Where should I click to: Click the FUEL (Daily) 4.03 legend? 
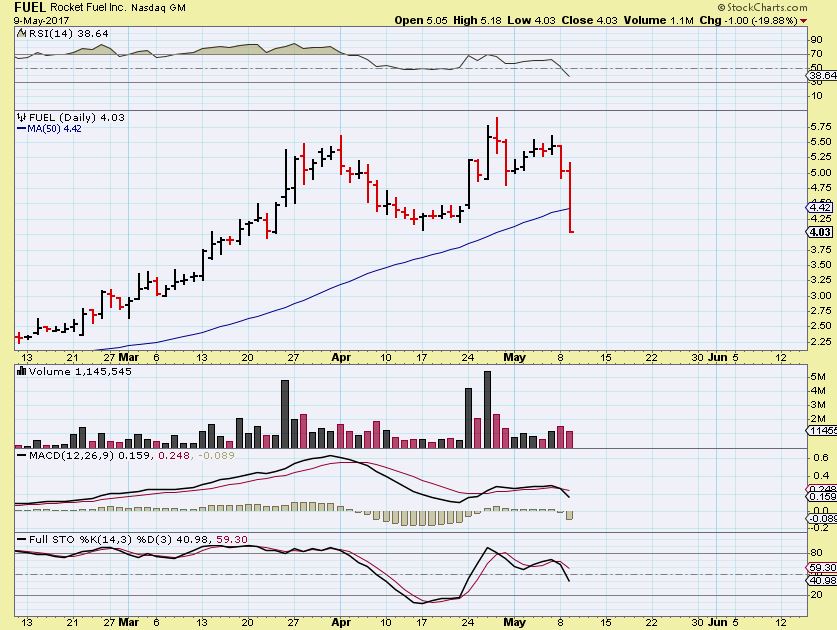76,117
